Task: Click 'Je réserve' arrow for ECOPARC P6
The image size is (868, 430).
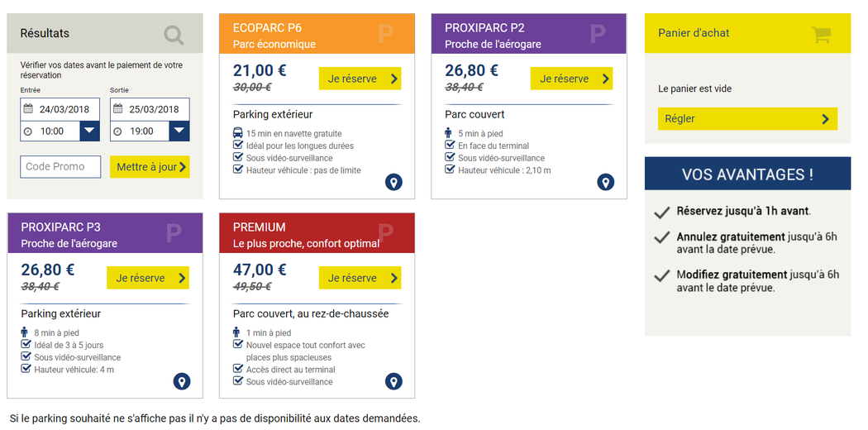Action: (x=394, y=79)
